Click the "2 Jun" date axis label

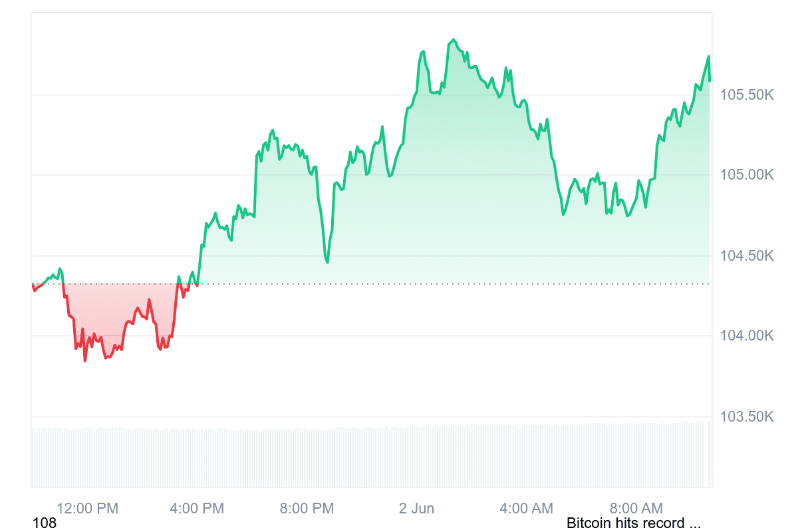(x=416, y=509)
